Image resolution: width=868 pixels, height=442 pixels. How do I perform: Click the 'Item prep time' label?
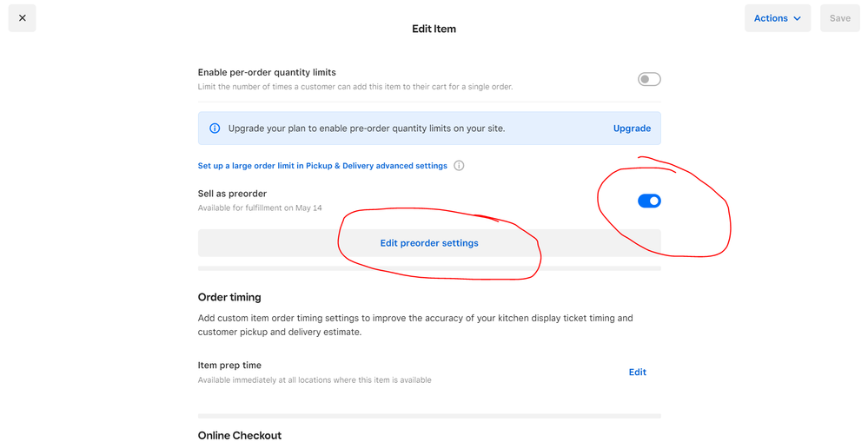[229, 366]
